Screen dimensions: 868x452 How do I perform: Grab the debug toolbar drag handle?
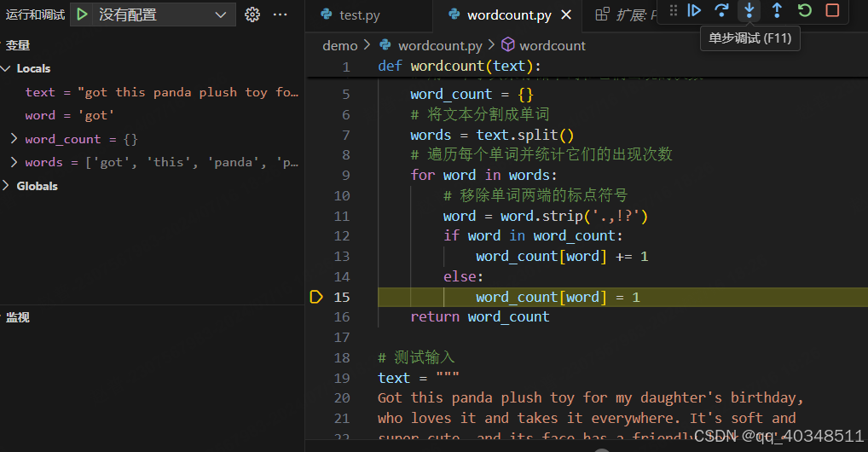[x=673, y=10]
